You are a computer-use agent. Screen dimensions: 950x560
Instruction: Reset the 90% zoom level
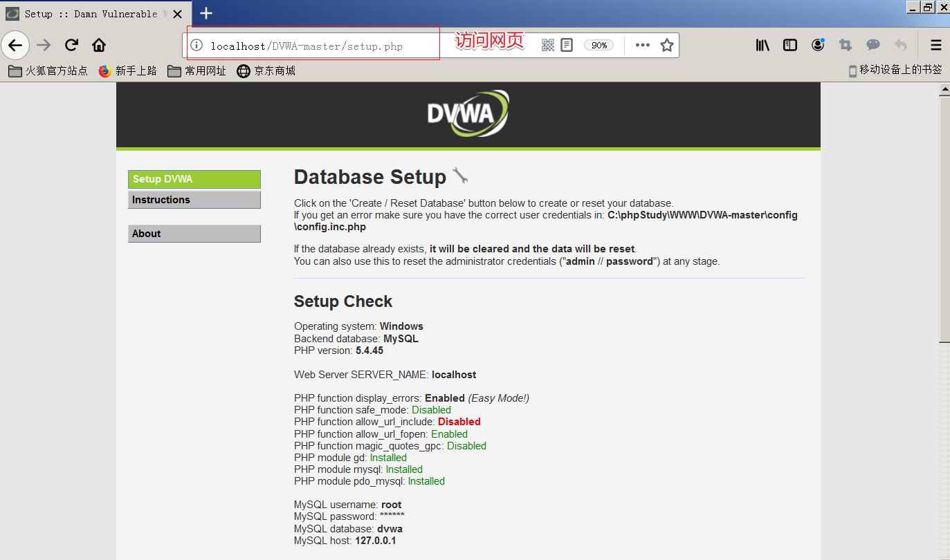coord(599,45)
